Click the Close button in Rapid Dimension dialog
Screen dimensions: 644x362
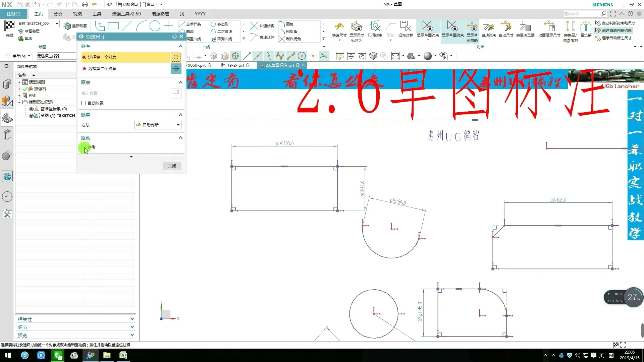pyautogui.click(x=172, y=166)
